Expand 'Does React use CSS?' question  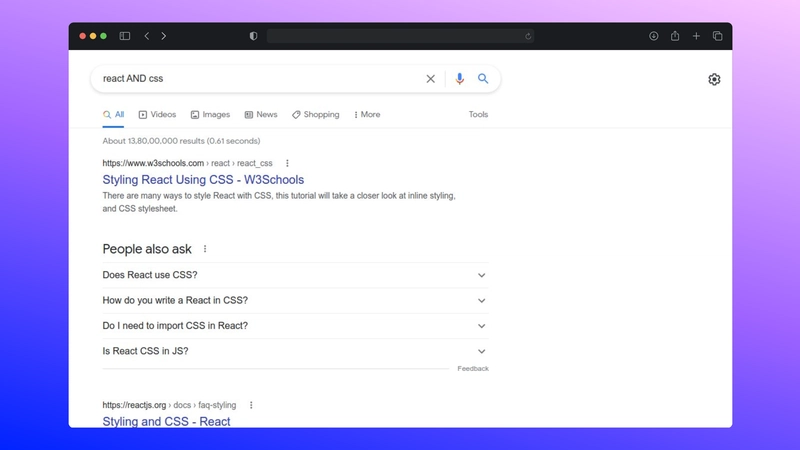295,275
